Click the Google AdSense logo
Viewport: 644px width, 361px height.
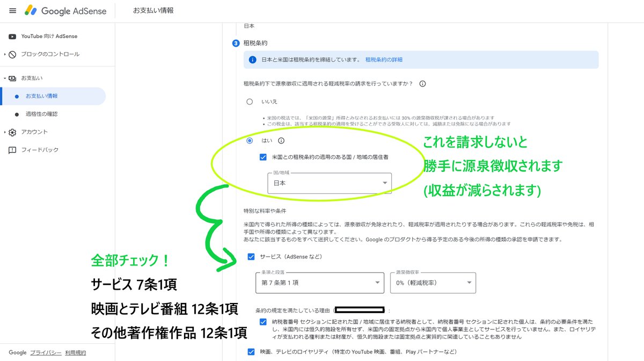pos(65,11)
